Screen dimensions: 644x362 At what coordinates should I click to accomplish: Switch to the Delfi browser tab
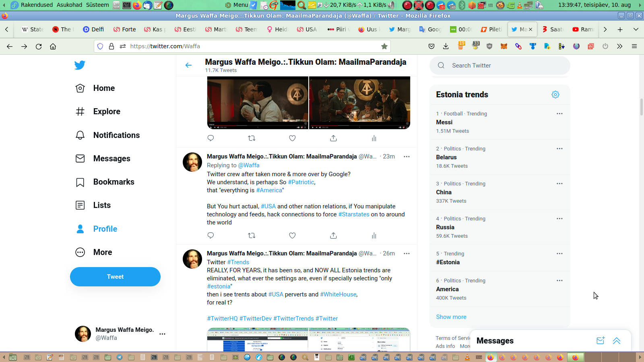click(93, 29)
